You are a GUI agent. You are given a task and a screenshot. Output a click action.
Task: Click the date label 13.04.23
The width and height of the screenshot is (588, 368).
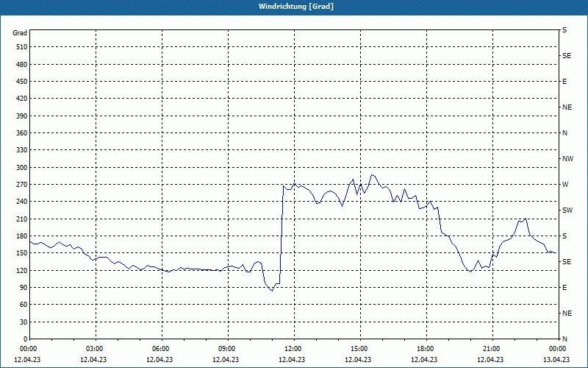tap(556, 359)
